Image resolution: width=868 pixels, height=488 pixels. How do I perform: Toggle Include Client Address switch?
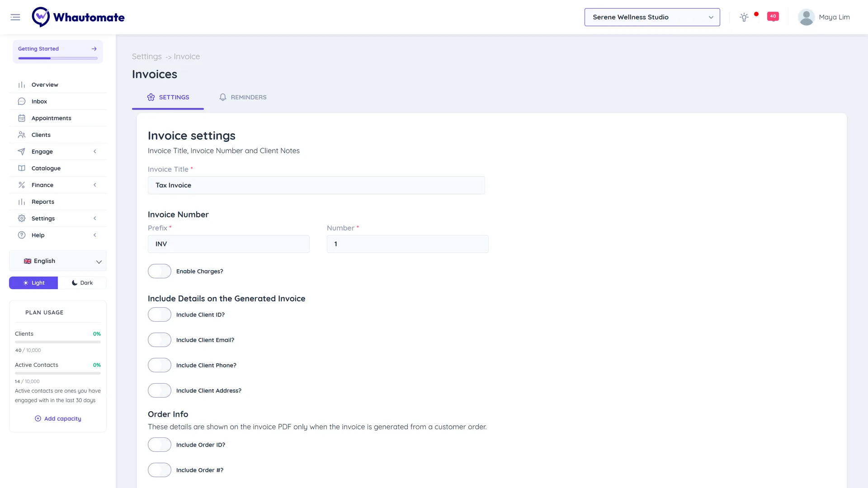coord(160,390)
